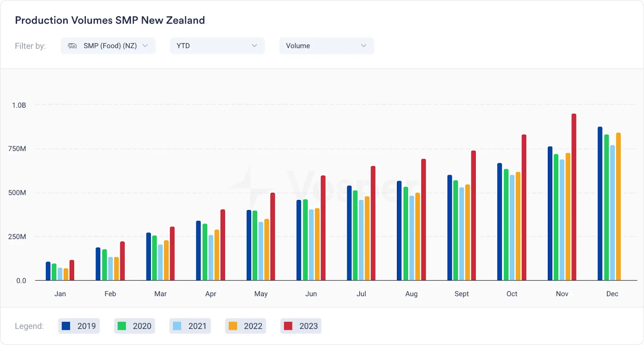The image size is (644, 345).
Task: Click the 'Jul' x-axis label
Action: 361,294
